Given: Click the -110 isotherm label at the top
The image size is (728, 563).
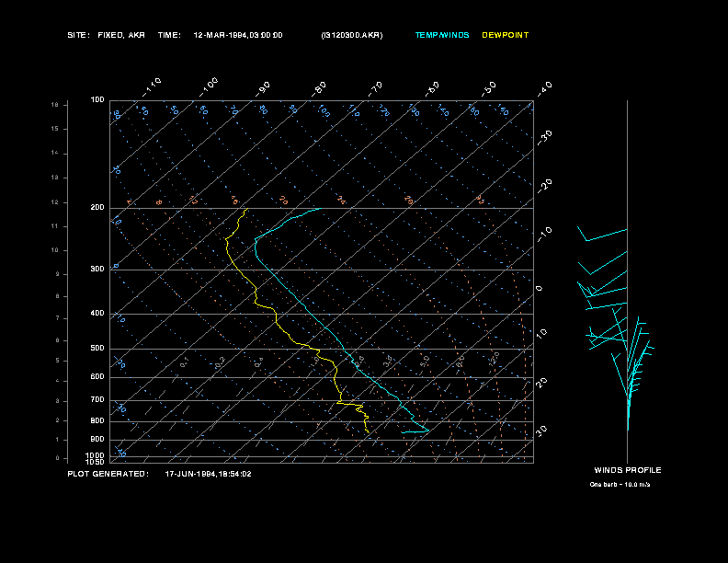Looking at the screenshot, I should pyautogui.click(x=152, y=87).
